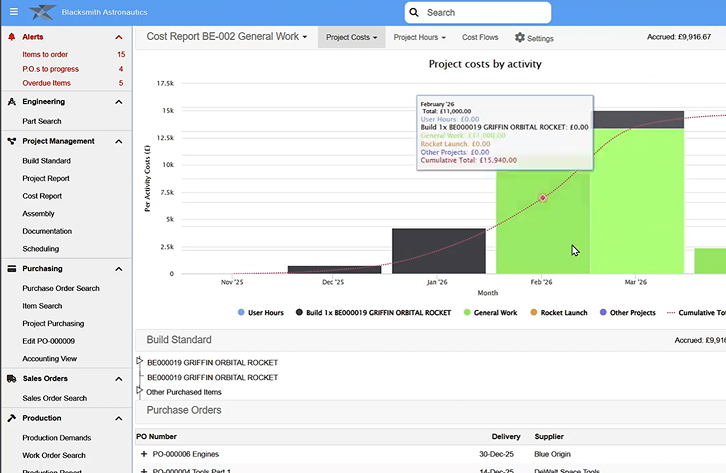Select second BE000019 GRIFFIN ORBITAL ROCKET tree row
726x473 pixels.
[x=212, y=378]
